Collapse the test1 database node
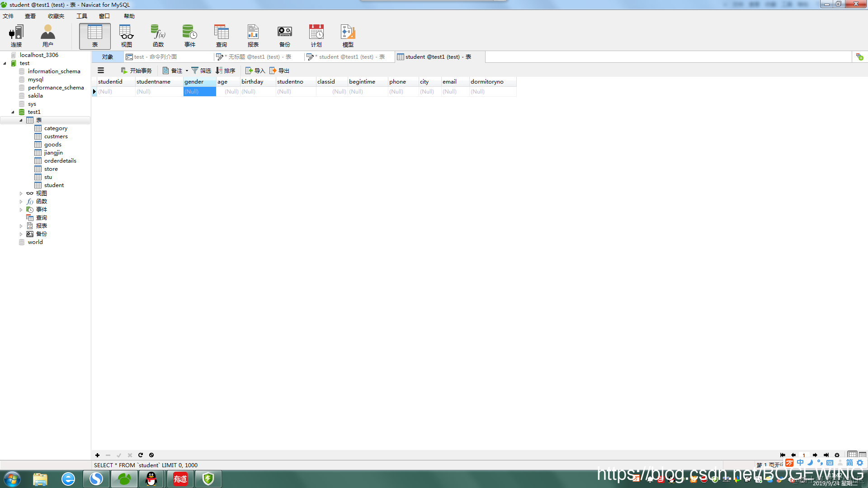868x488 pixels. click(x=13, y=112)
